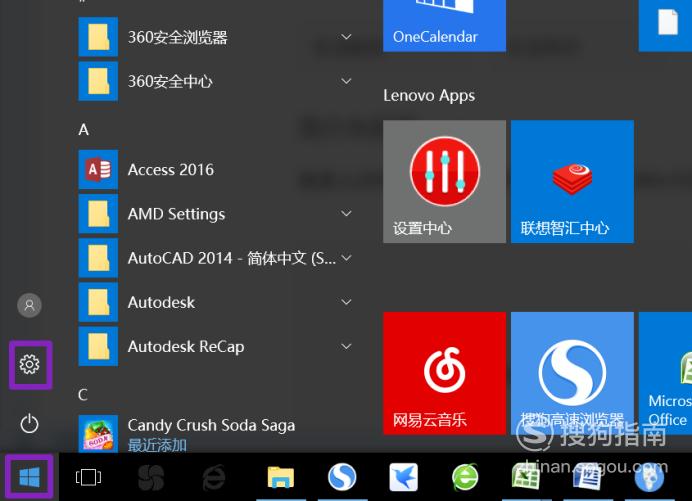Open Task View on the taskbar
Screen dimensions: 692x501
click(x=88, y=477)
